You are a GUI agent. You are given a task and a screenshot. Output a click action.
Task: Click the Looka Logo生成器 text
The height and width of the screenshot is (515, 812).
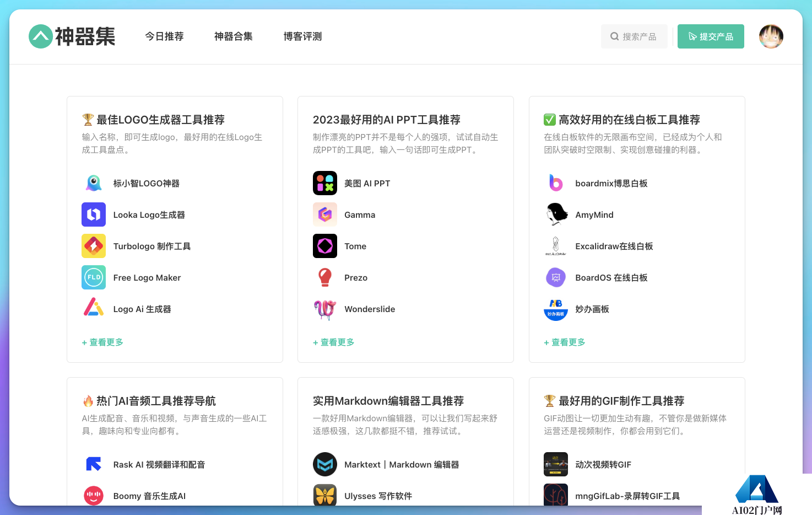point(149,214)
